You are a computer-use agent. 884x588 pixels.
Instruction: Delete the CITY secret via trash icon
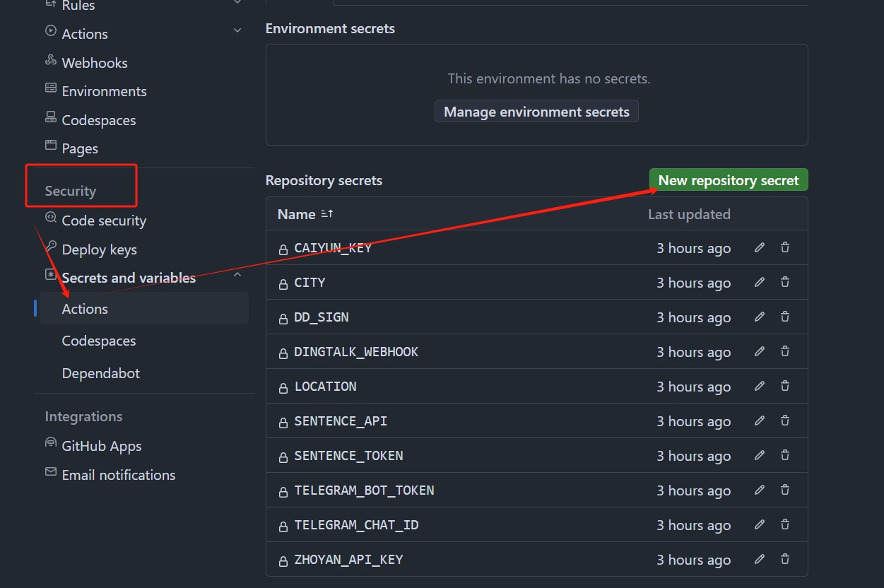[x=785, y=282]
